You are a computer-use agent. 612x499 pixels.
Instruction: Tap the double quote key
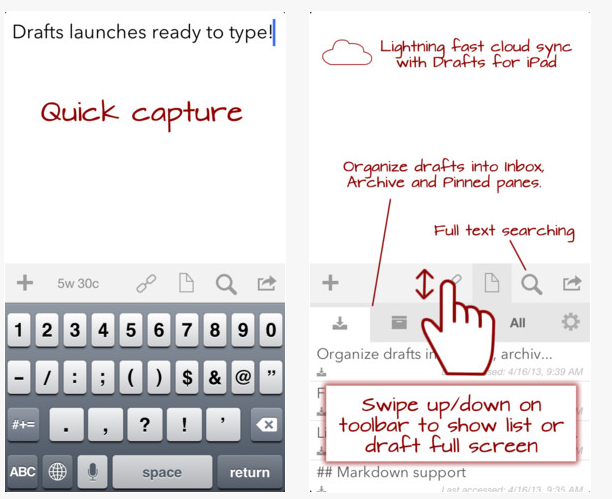(271, 377)
